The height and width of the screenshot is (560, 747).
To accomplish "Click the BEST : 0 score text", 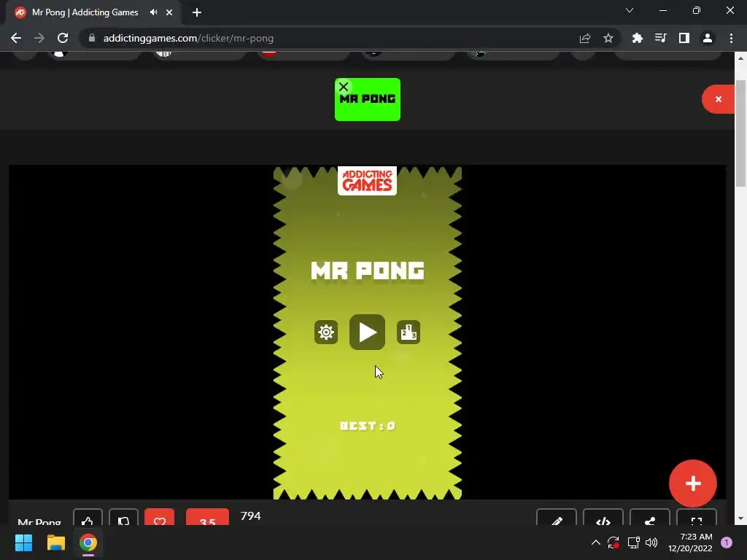I will [368, 426].
